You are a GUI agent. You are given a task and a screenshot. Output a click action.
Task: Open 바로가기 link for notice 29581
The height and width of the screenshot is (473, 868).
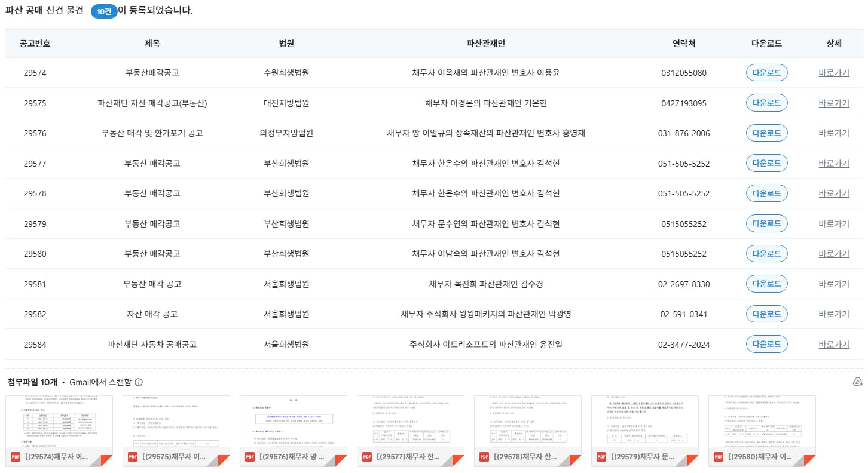tap(834, 284)
